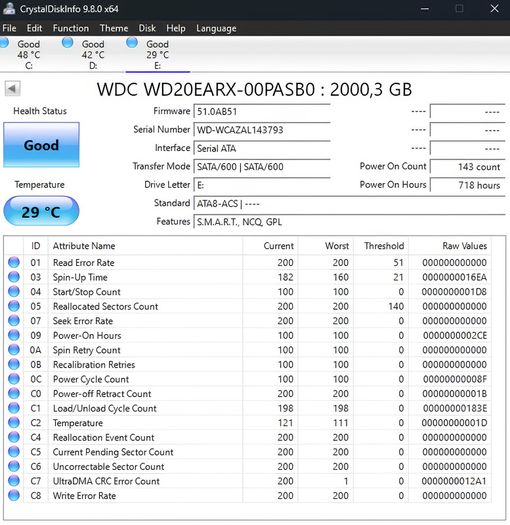Click the 29 °C temperature button
Viewport: 510px width, 525px height.
point(41,211)
